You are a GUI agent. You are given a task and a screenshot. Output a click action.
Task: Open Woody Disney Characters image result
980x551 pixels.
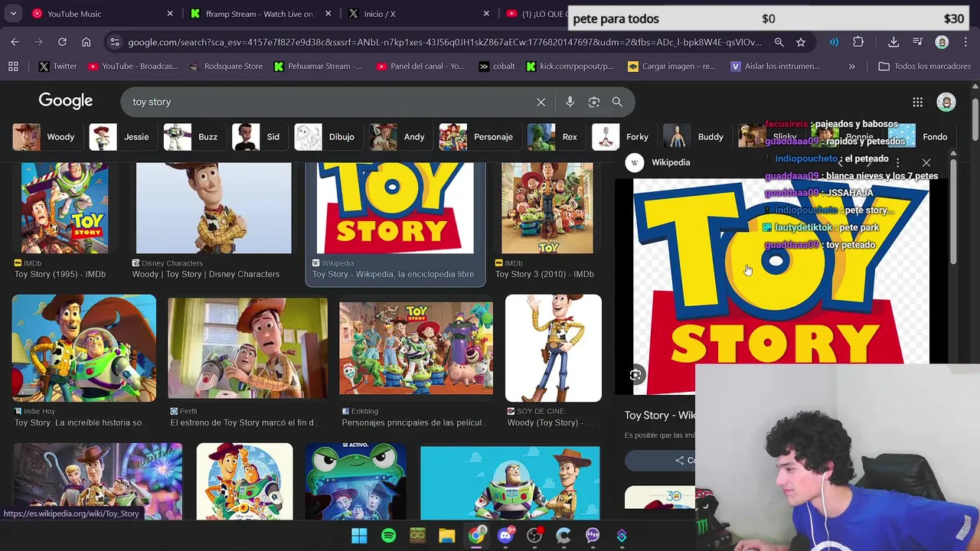[x=214, y=207]
